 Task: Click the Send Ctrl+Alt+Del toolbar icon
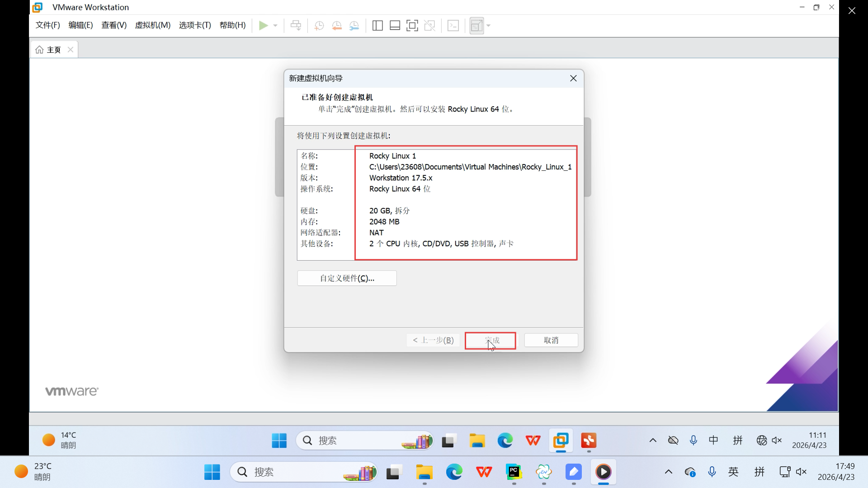tap(296, 26)
